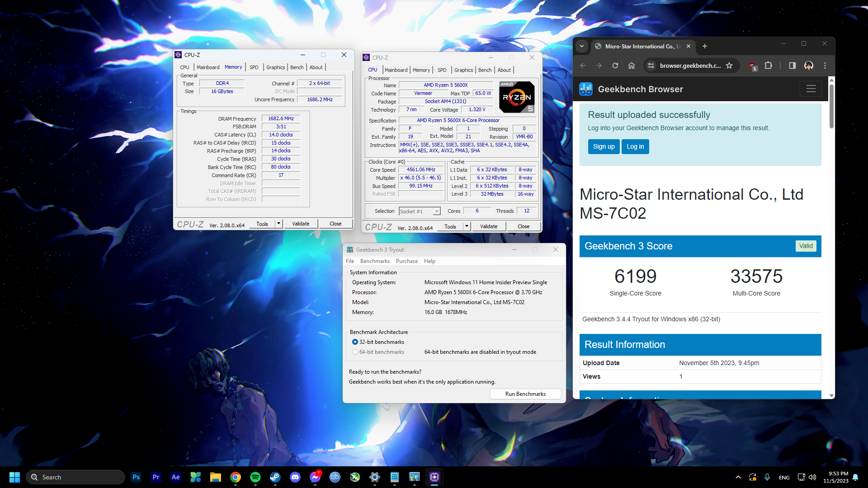Click the Windows taskbar Search box

pyautogui.click(x=75, y=477)
